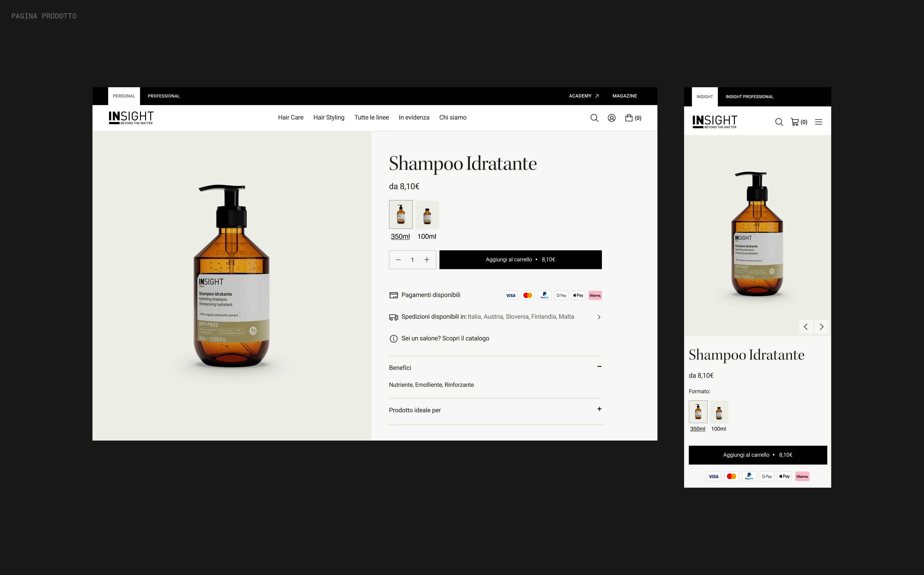
Task: Click the INSIGHT logo in desktop header
Action: click(x=131, y=117)
